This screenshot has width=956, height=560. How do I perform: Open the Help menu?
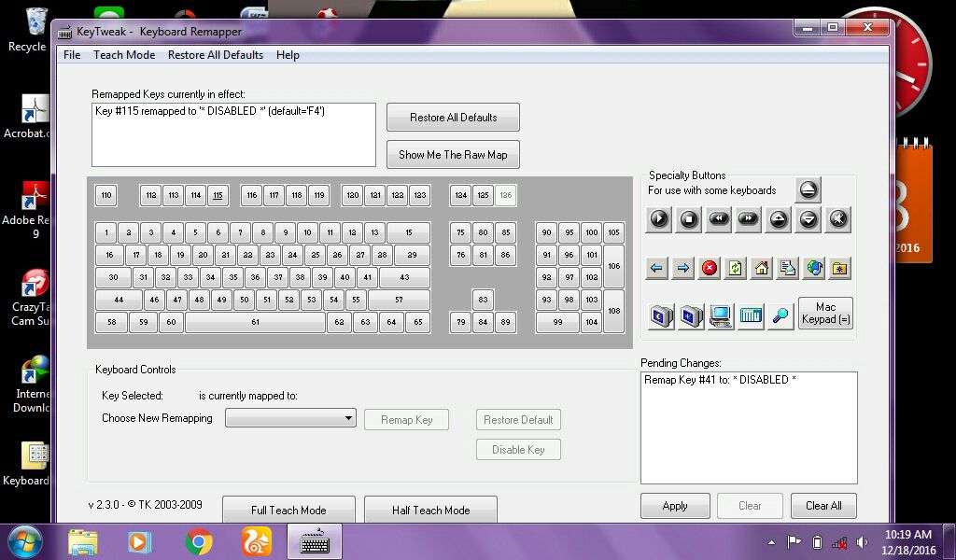pyautogui.click(x=288, y=55)
